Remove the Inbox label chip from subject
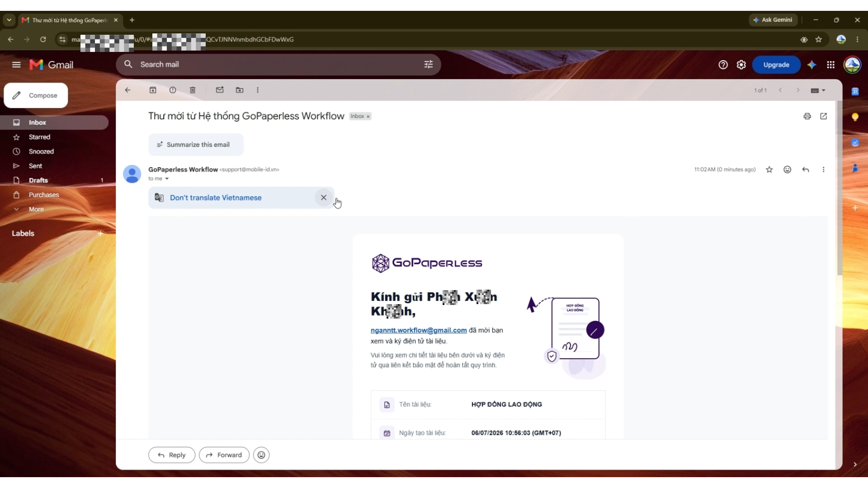This screenshot has height=488, width=868. click(x=368, y=117)
